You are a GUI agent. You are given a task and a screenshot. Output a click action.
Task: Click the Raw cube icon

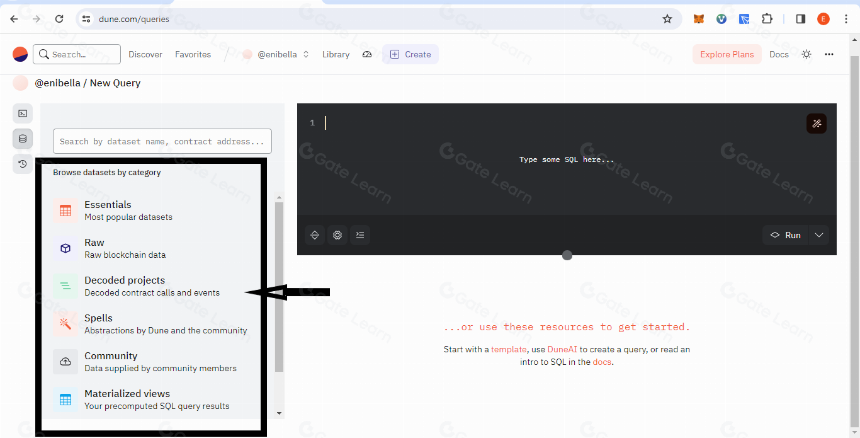(x=65, y=248)
